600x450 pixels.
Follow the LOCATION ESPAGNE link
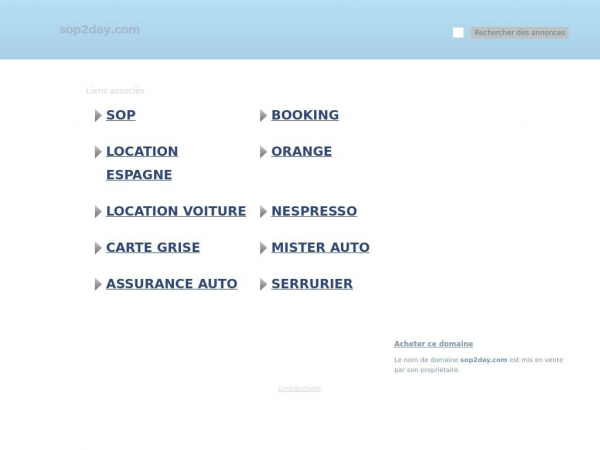coord(141,163)
